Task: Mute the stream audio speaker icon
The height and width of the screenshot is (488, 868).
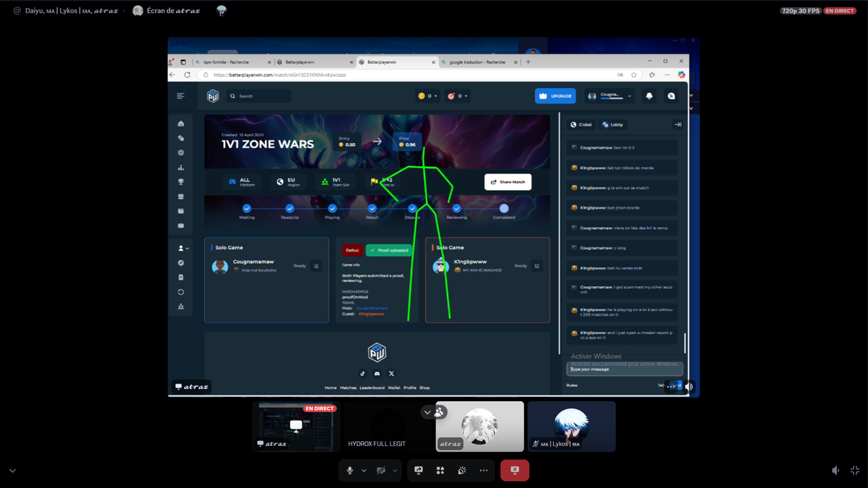Action: click(689, 386)
